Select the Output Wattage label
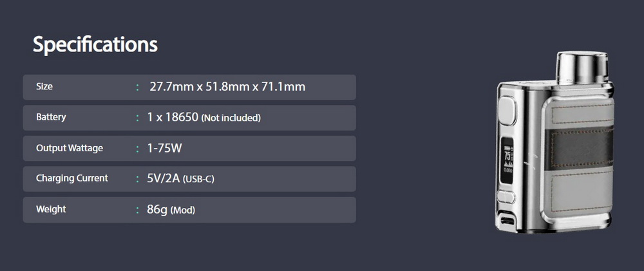644x271 pixels. (x=70, y=148)
